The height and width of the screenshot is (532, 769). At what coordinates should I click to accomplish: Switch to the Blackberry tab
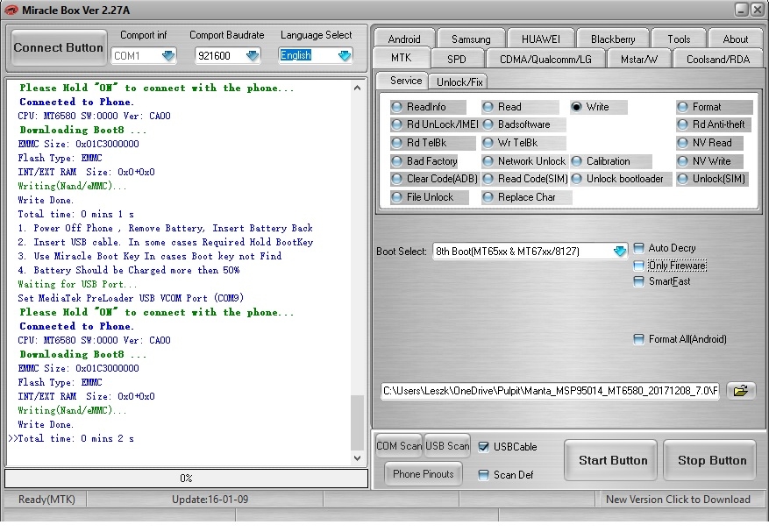pyautogui.click(x=613, y=39)
